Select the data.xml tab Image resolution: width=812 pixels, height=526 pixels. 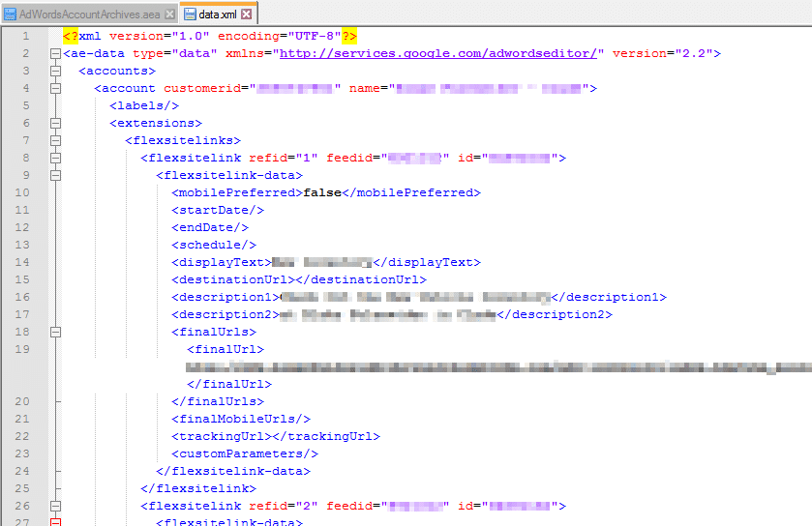(218, 14)
